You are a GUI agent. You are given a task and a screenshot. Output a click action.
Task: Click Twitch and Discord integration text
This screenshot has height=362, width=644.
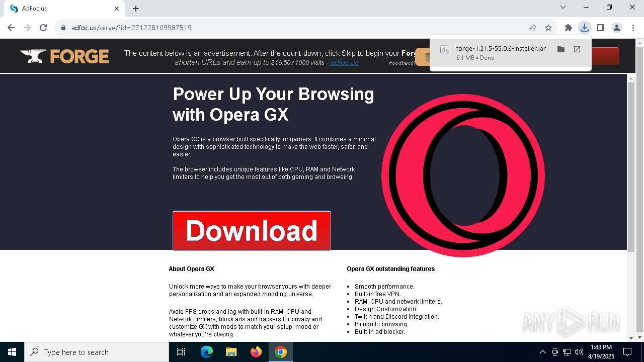click(x=397, y=317)
